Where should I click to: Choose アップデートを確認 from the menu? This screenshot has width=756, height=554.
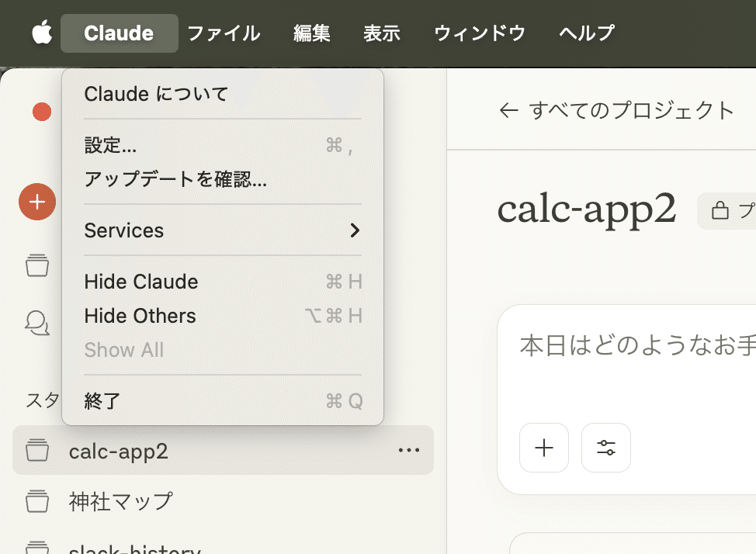[x=174, y=180]
